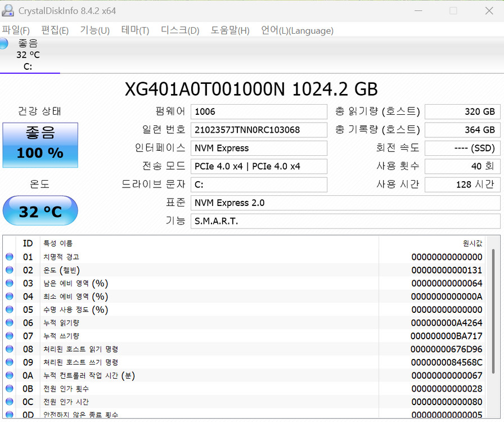
Task: Click status dot for attribute 02 온도 (켈빈)
Action: pos(10,270)
